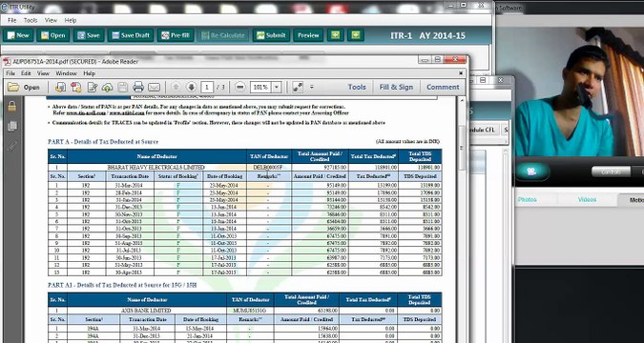Click the first icon after Open in Reader toolbar
This screenshot has height=343, width=644.
61,87
